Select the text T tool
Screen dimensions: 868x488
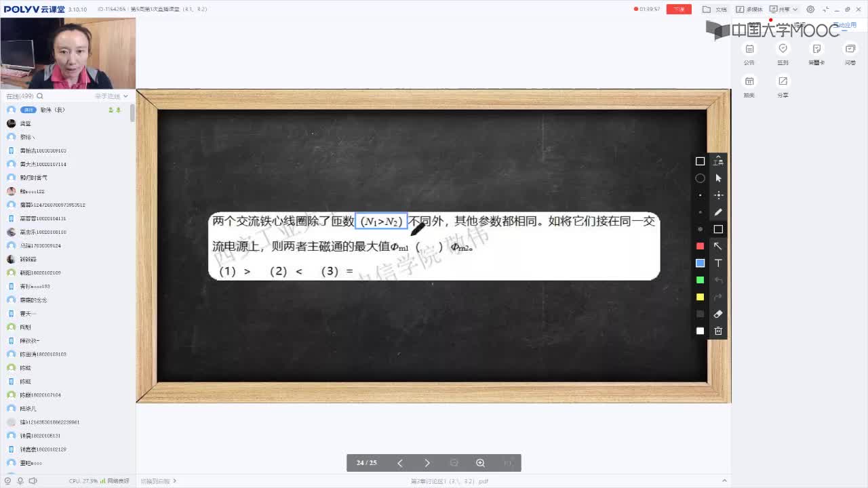click(x=718, y=263)
